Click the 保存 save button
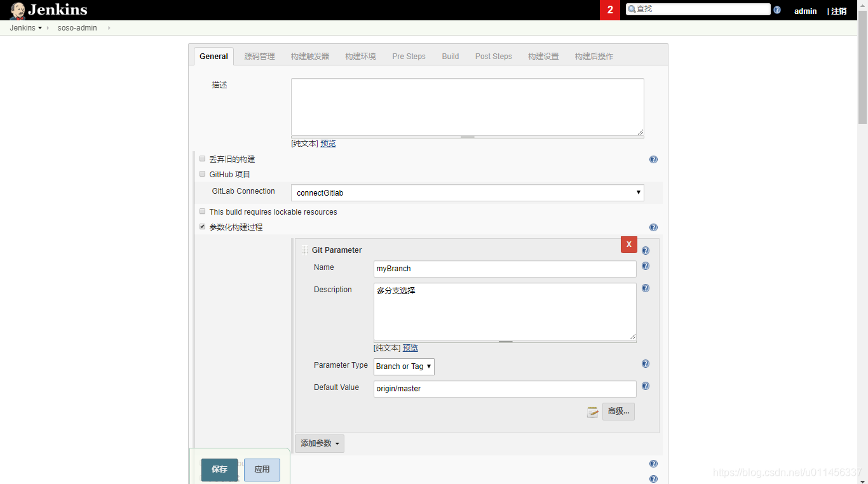868x484 pixels. tap(219, 469)
